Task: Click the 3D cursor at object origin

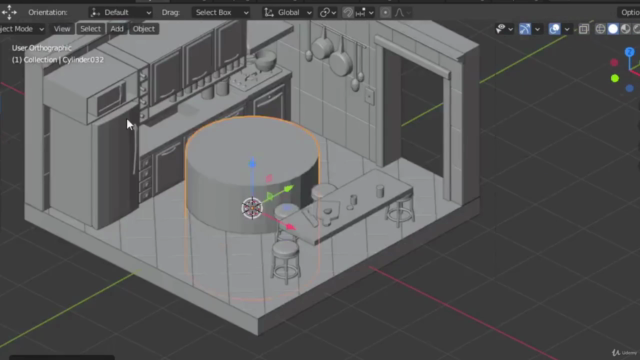Action: (252, 208)
